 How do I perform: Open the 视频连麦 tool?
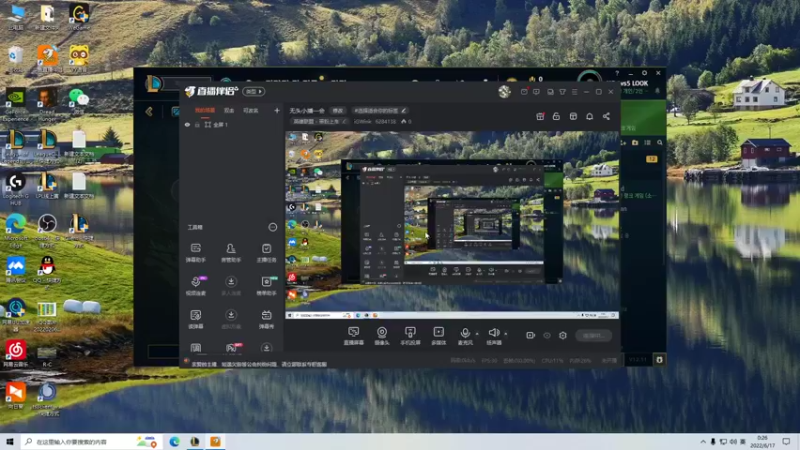pos(195,286)
